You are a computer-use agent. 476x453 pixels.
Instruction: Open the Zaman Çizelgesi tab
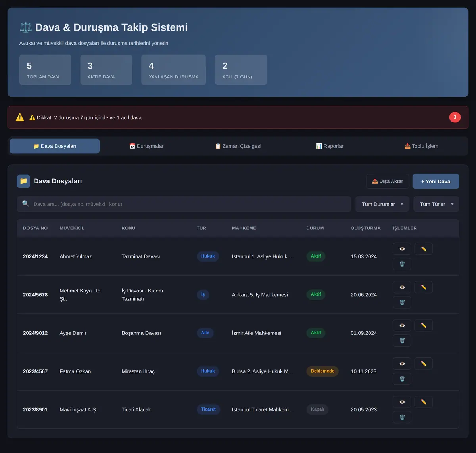pyautogui.click(x=238, y=146)
